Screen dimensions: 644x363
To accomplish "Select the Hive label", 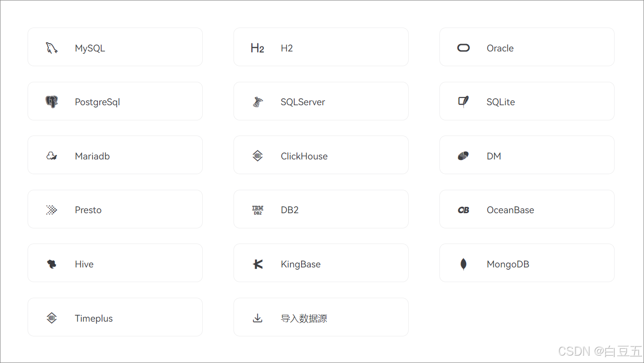I will (84, 264).
